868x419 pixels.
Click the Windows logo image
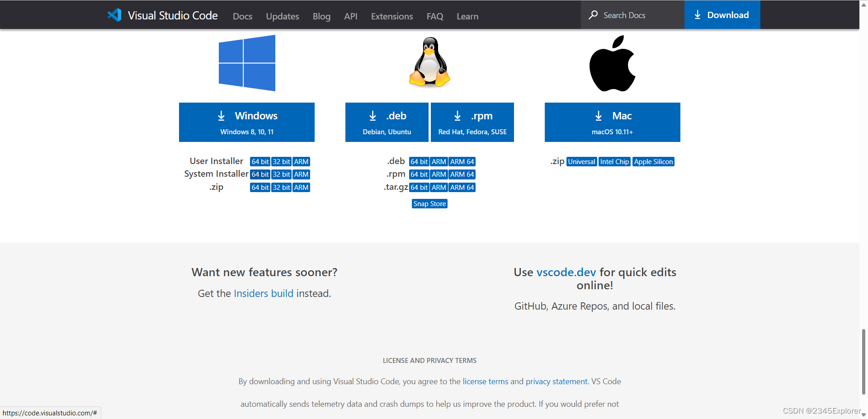247,63
